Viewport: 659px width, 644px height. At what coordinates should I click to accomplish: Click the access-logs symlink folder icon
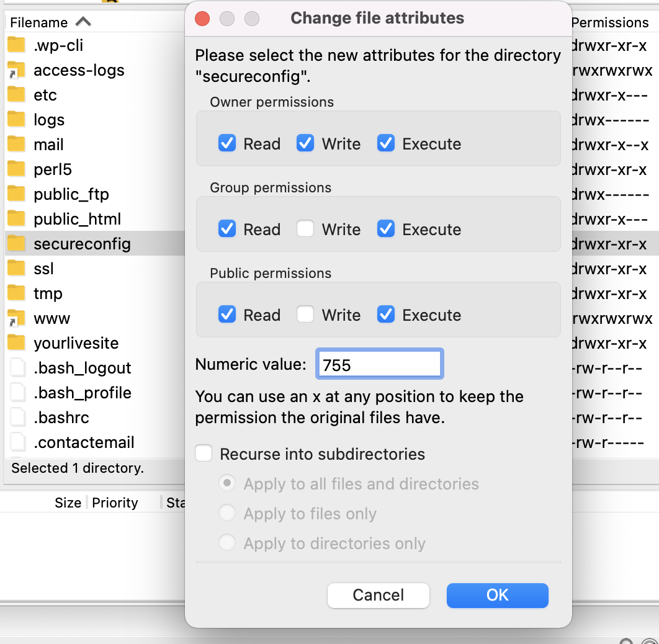click(x=16, y=69)
